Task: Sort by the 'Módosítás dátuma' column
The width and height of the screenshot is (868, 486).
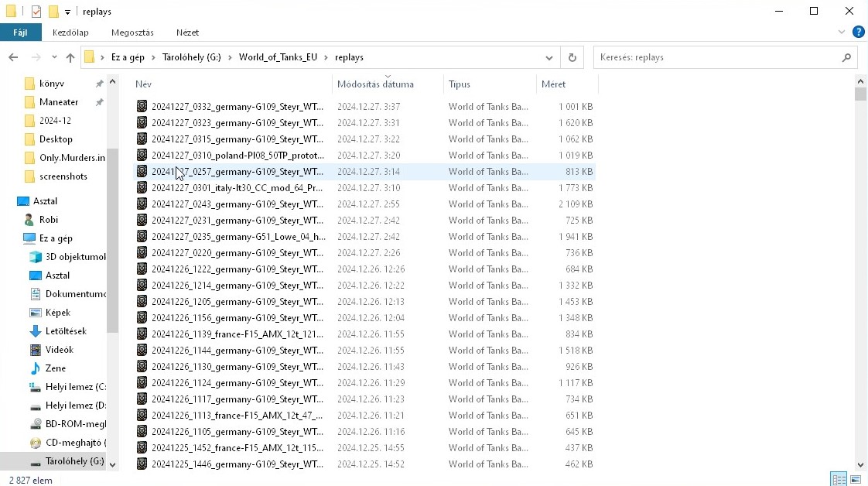Action: coord(388,84)
